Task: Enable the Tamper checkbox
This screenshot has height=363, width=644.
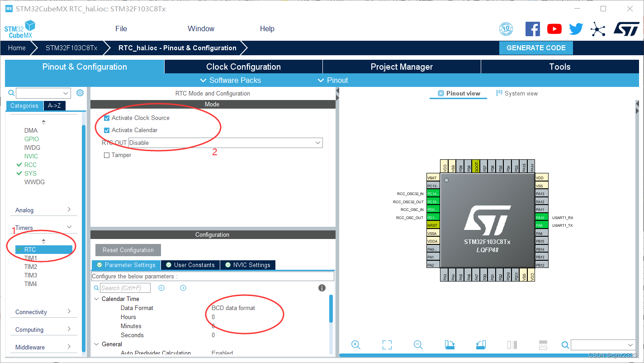Action: point(107,155)
